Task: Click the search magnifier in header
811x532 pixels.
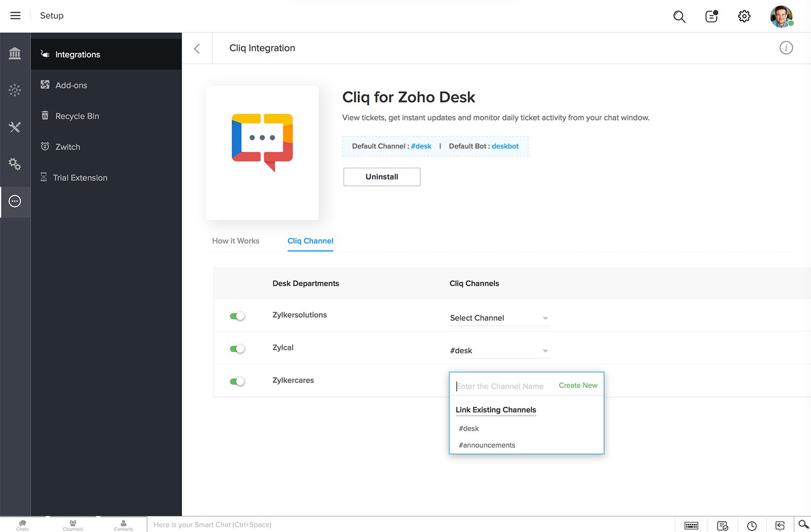Action: point(679,17)
